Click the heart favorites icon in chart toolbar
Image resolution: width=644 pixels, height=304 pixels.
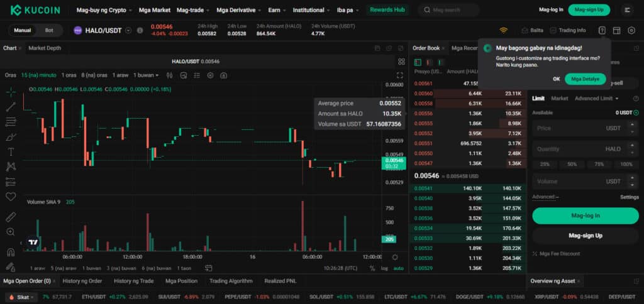coord(11,197)
